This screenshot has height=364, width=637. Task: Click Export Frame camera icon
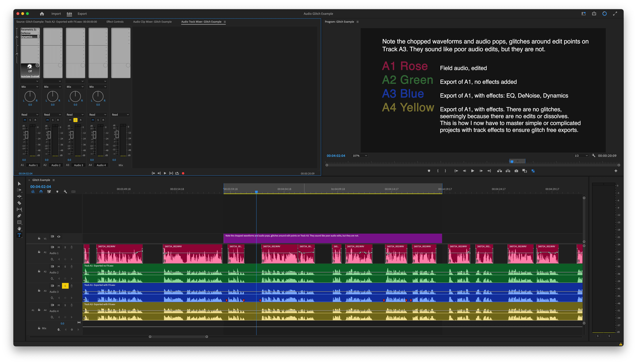pyautogui.click(x=516, y=171)
